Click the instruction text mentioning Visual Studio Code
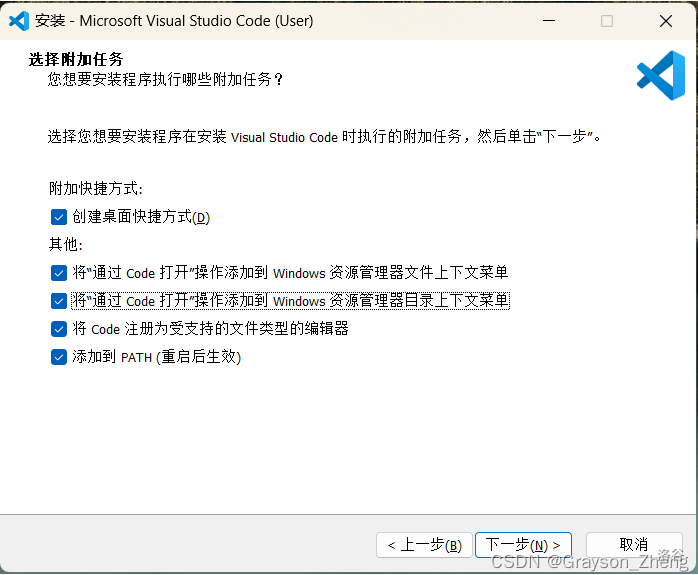Viewport: 698px width, 575px height. coord(325,137)
